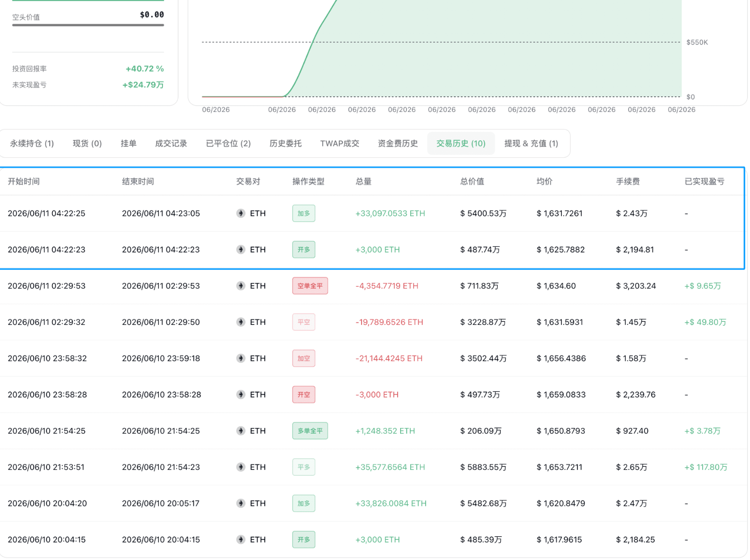The image size is (750, 560).
Task: Click the +$ 49.80万 realized profit
Action: pos(705,322)
